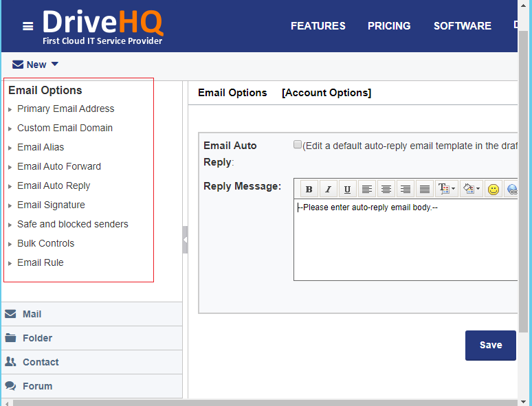Open Email Signature settings

51,205
